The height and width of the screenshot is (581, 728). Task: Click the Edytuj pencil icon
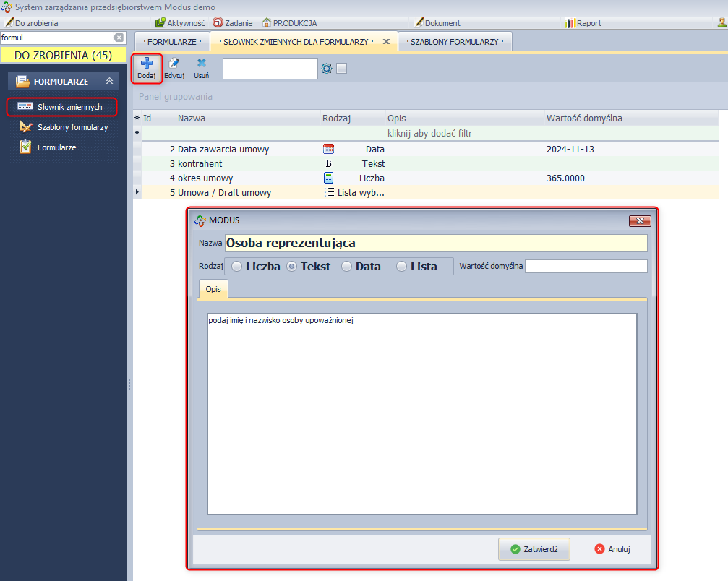click(x=174, y=64)
